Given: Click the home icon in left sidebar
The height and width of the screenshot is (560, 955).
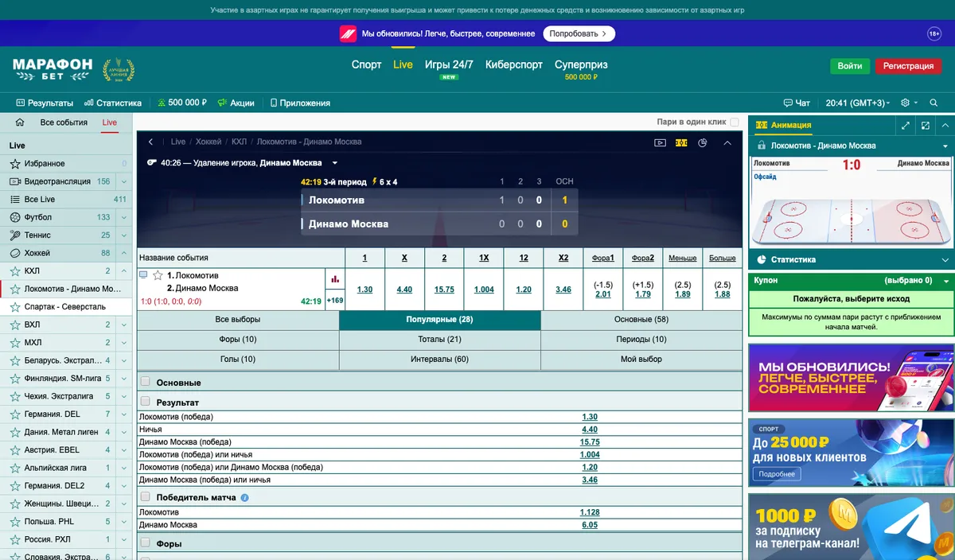Looking at the screenshot, I should (x=20, y=122).
